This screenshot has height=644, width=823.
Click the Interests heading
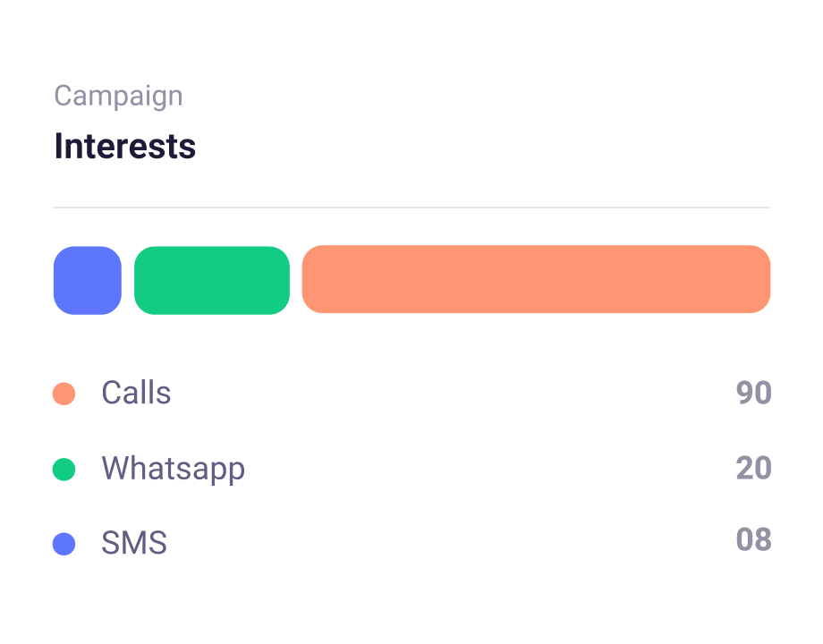pos(125,146)
